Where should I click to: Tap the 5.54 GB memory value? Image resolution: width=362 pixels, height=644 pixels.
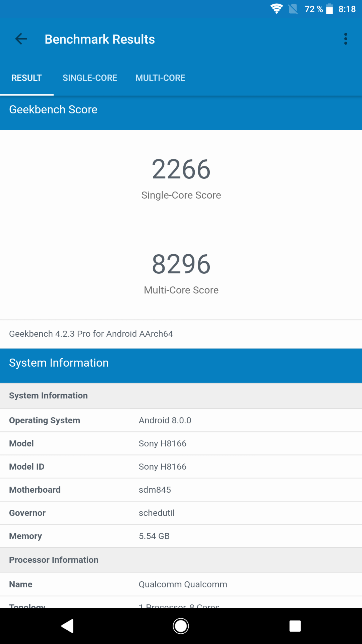click(154, 536)
